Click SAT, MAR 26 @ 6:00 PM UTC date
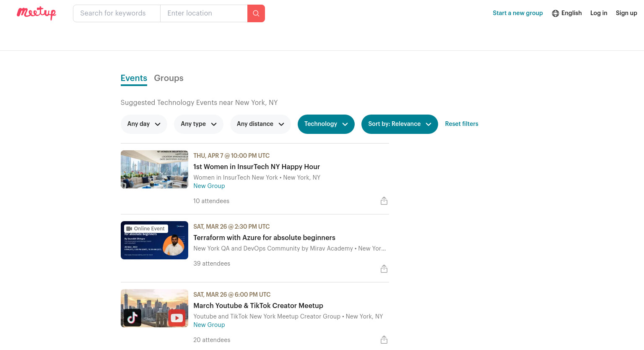The height and width of the screenshot is (350, 644). 232,295
